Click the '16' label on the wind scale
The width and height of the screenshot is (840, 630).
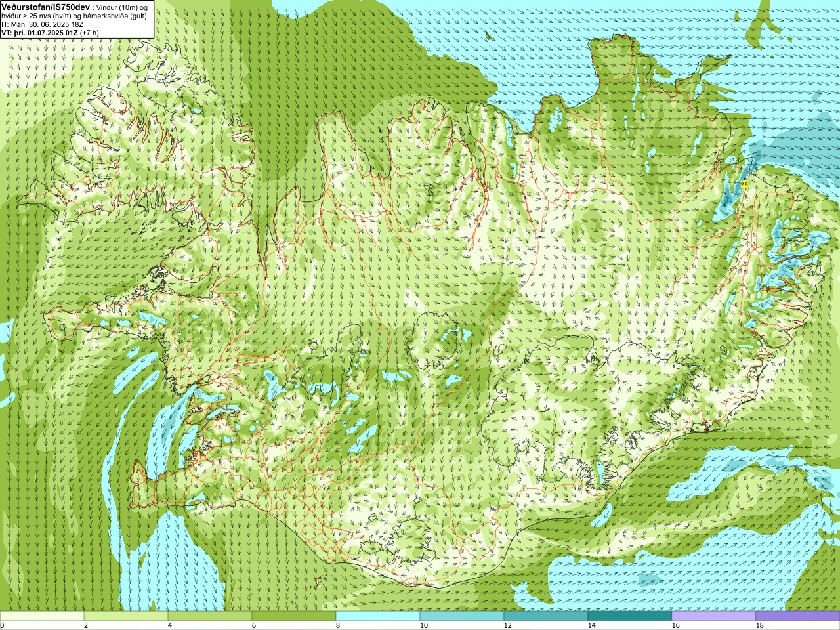click(675, 625)
